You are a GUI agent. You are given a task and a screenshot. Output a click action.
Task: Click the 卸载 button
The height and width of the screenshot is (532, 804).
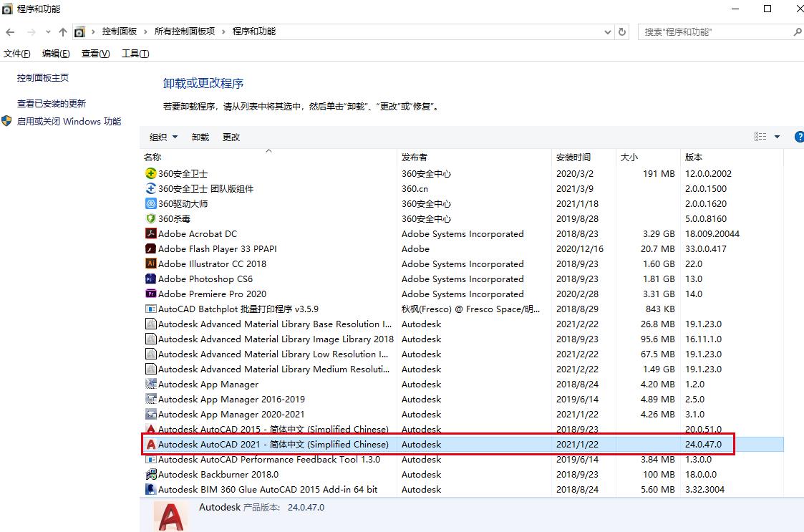click(x=200, y=137)
